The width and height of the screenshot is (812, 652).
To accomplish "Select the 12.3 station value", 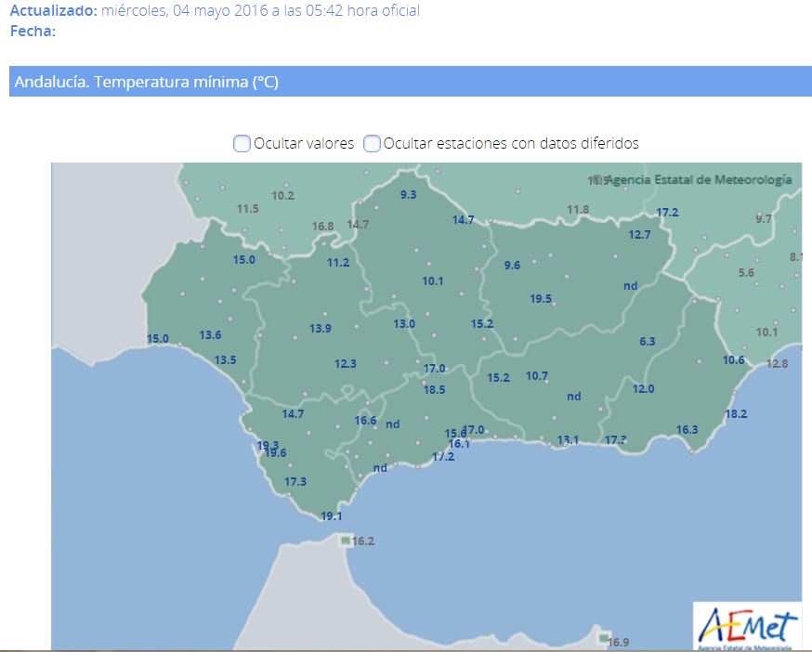I will [x=346, y=364].
